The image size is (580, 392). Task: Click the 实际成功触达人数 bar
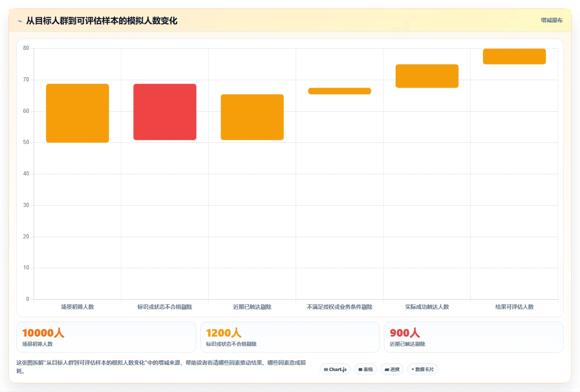[427, 76]
